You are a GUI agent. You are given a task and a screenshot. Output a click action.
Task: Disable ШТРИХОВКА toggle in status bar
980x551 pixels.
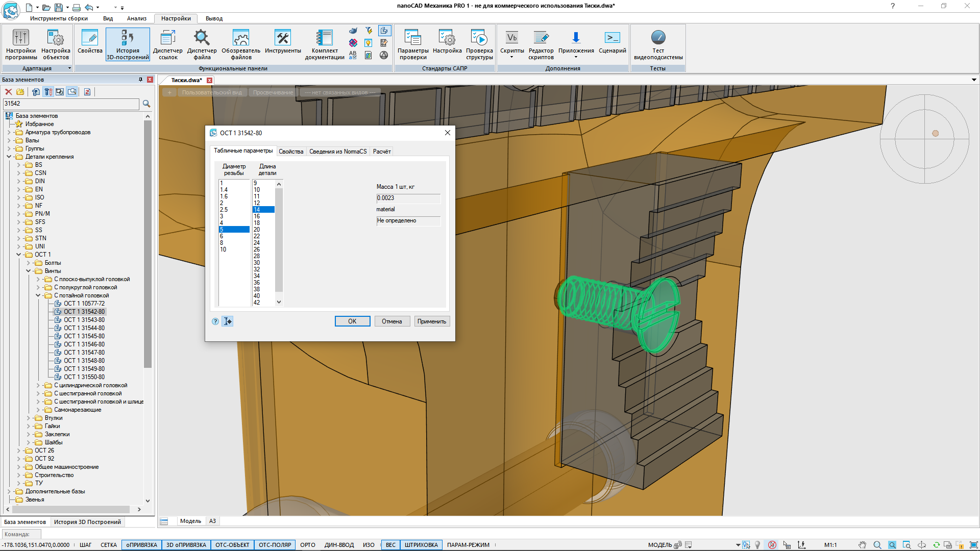[421, 545]
